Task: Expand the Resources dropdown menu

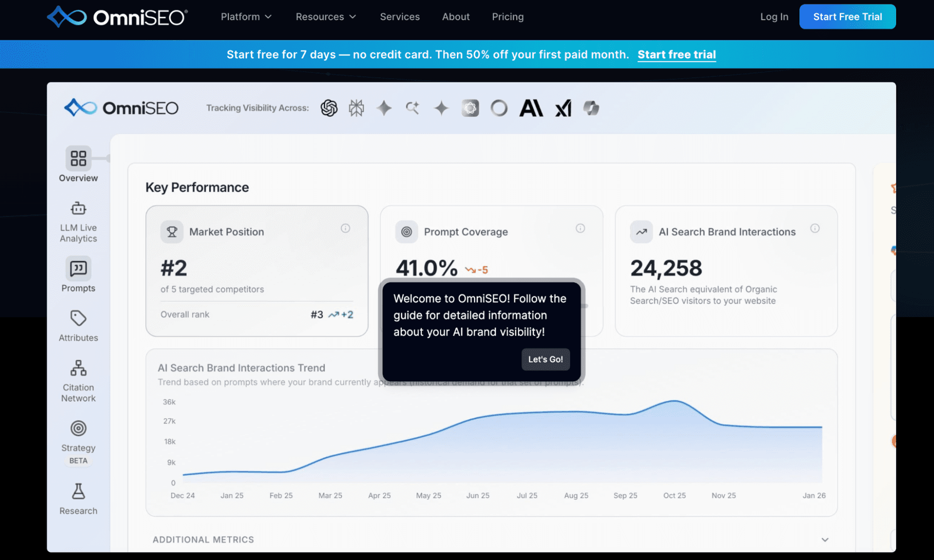Action: (326, 17)
